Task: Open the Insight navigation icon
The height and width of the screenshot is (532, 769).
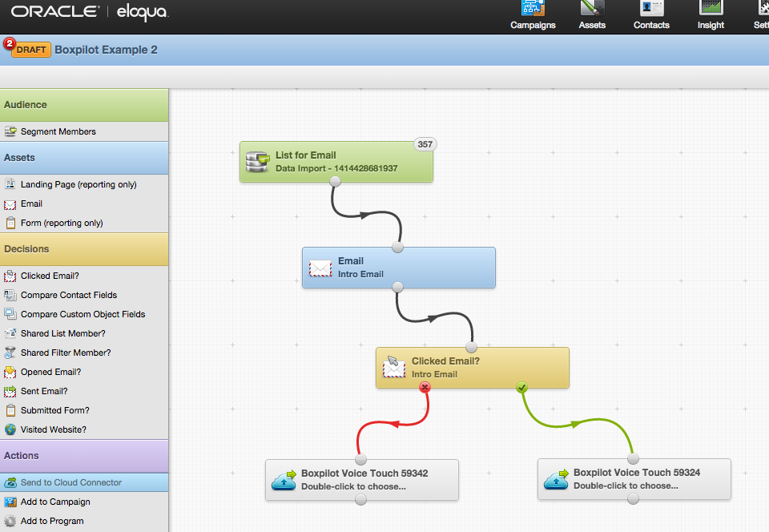Action: point(711,8)
